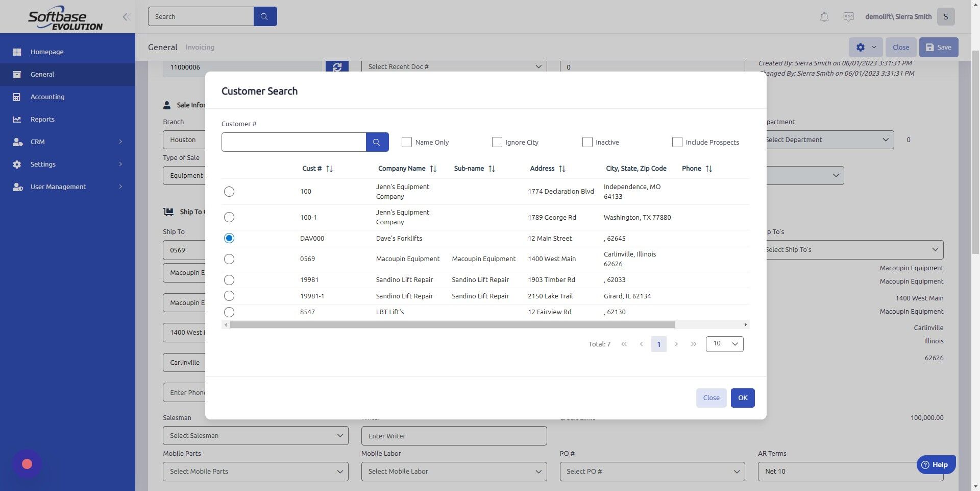980x491 pixels.
Task: Open Select Ship To's dropdown
Action: pos(854,250)
